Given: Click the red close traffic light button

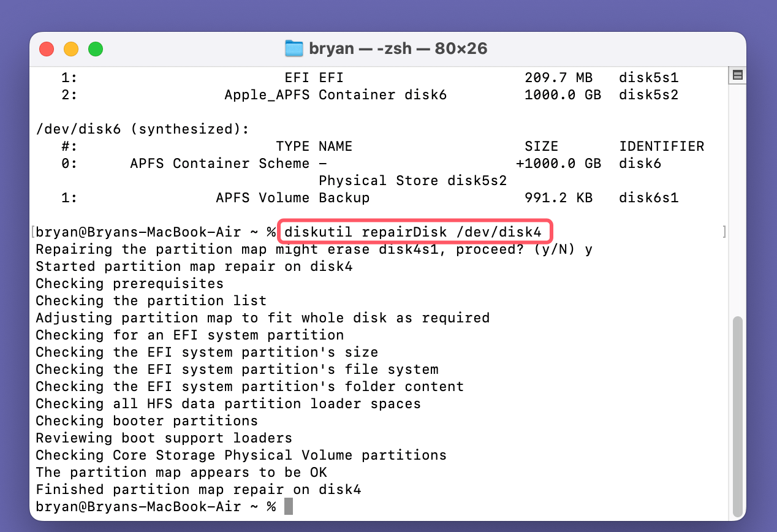Looking at the screenshot, I should (x=46, y=48).
